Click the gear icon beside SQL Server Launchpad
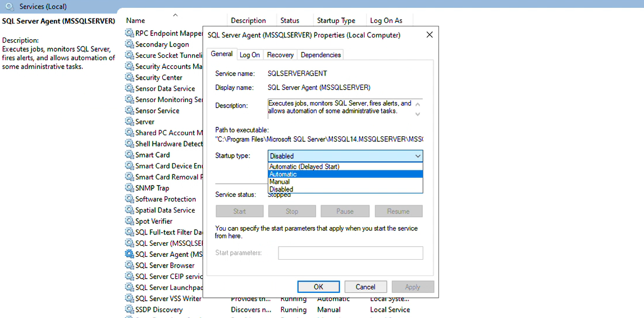The image size is (644, 318). (129, 288)
